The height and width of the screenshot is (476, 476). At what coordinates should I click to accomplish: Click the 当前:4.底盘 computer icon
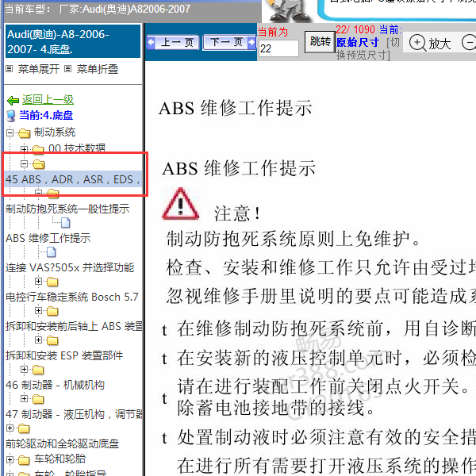11,116
